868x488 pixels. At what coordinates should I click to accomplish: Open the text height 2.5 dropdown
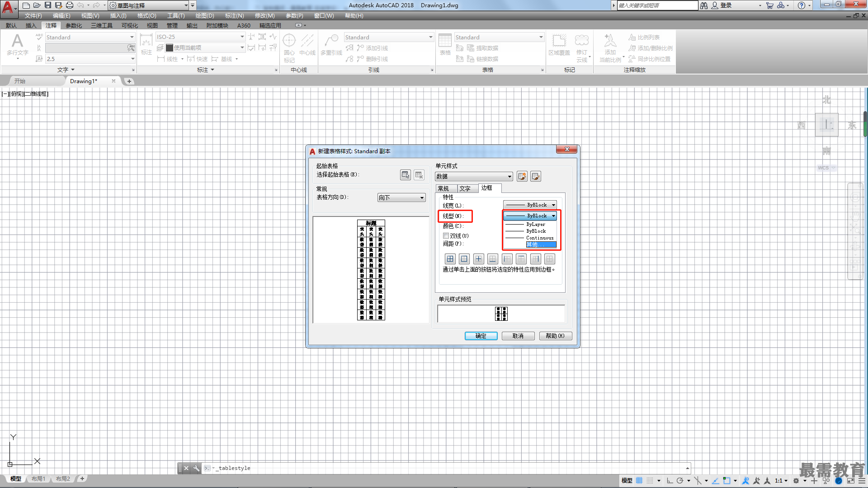coord(90,59)
